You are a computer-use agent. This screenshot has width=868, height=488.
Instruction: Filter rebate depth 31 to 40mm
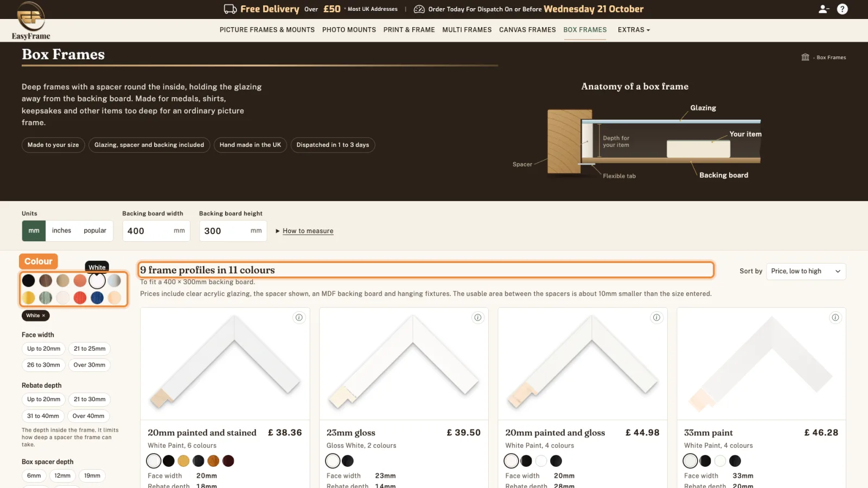pos(43,416)
